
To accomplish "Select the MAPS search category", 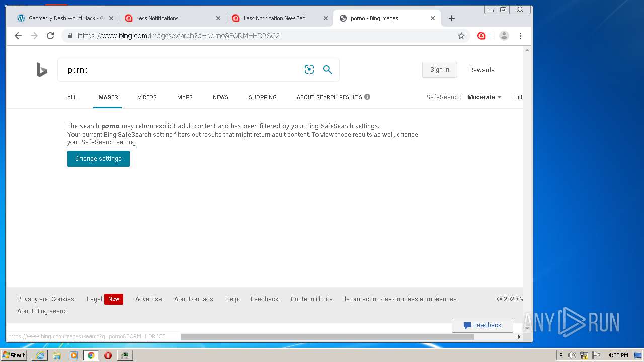I will pos(185,97).
